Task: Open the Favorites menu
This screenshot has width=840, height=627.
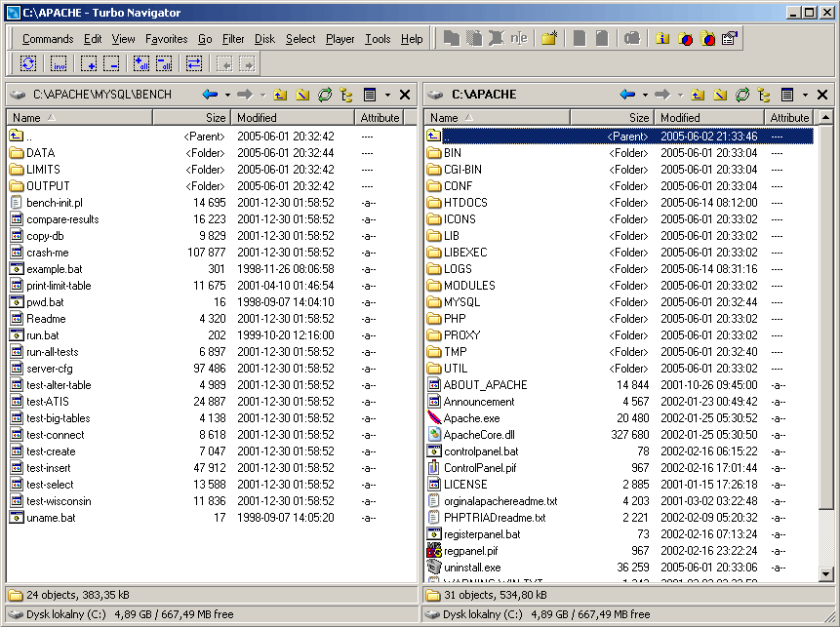Action: pyautogui.click(x=167, y=39)
